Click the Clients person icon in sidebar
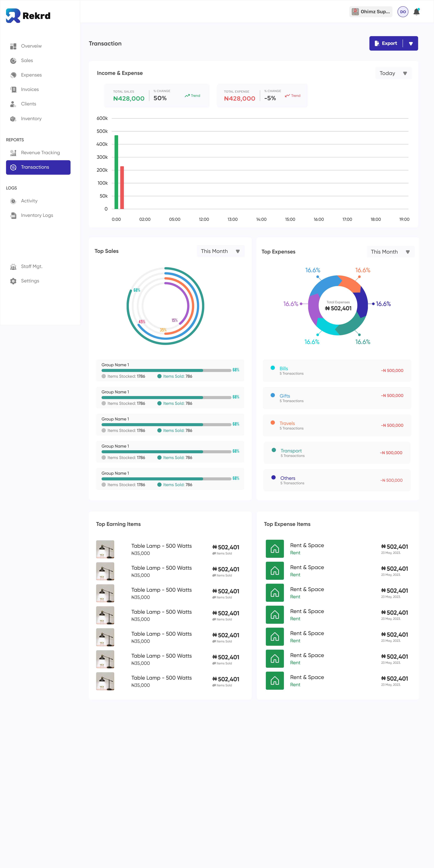434x868 pixels. 13,104
